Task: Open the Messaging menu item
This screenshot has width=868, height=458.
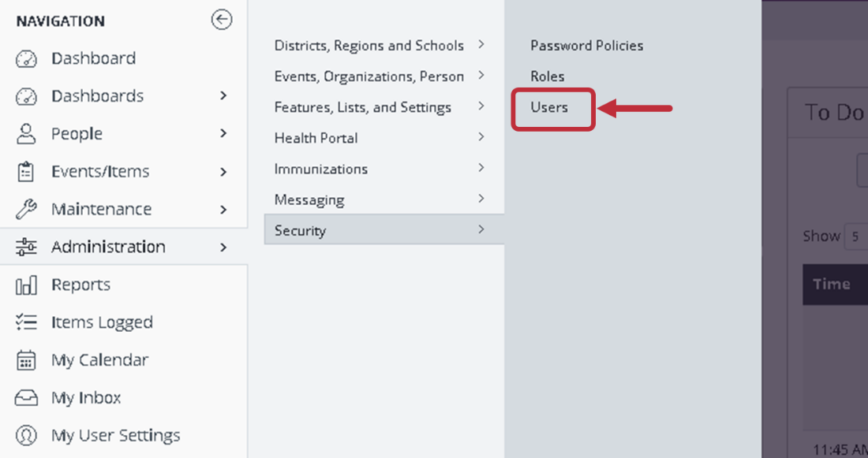Action: tap(309, 199)
